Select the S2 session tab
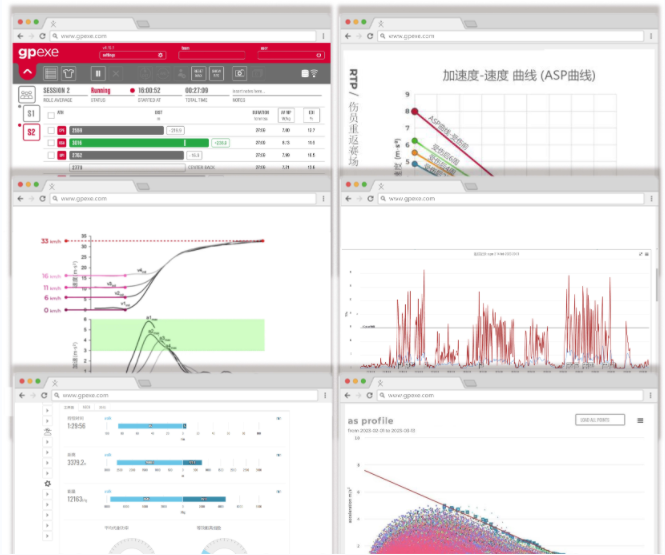Viewport: 665px width, 555px height. click(x=31, y=132)
